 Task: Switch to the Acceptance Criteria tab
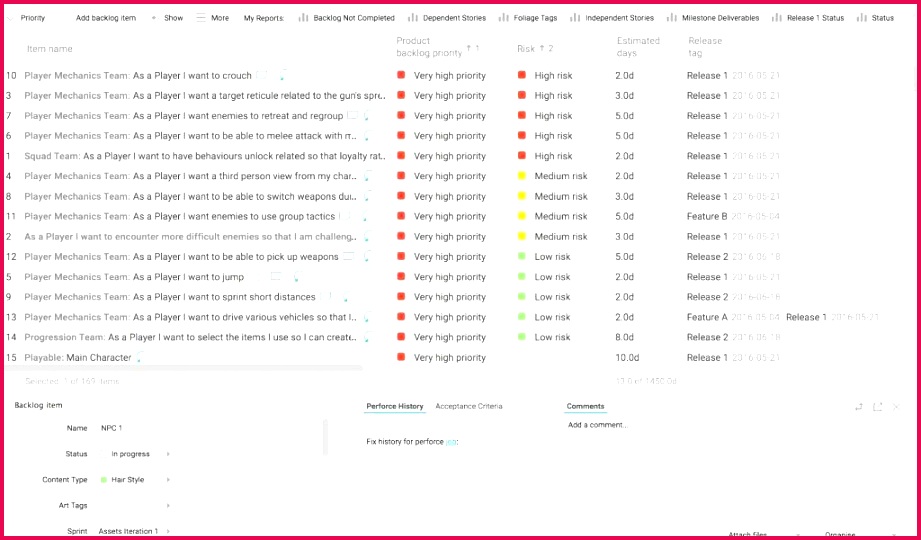(468, 406)
